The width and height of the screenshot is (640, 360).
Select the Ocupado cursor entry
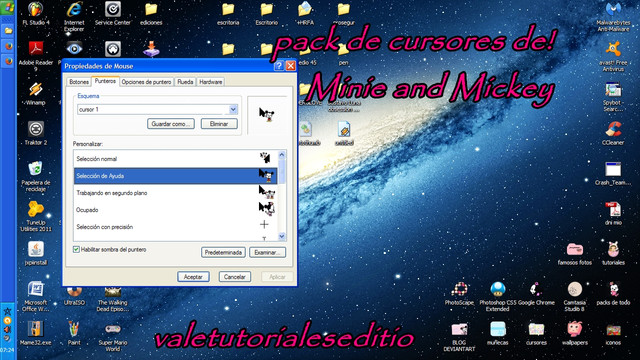pos(176,210)
